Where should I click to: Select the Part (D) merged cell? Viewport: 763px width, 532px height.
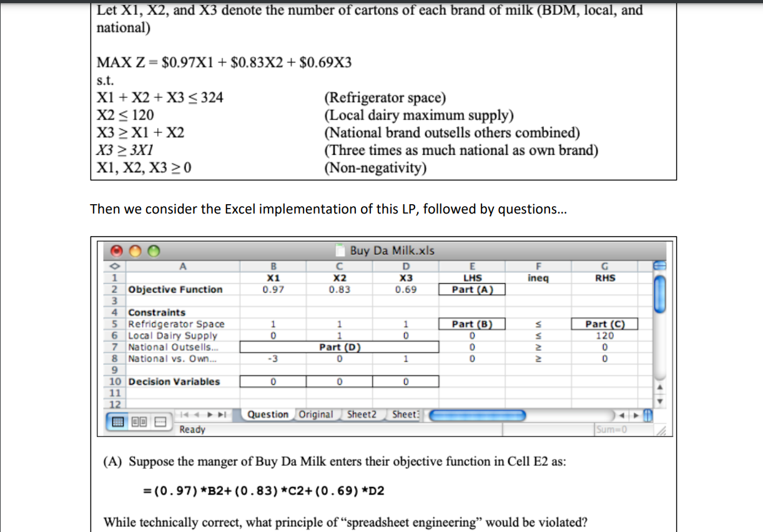(x=339, y=347)
